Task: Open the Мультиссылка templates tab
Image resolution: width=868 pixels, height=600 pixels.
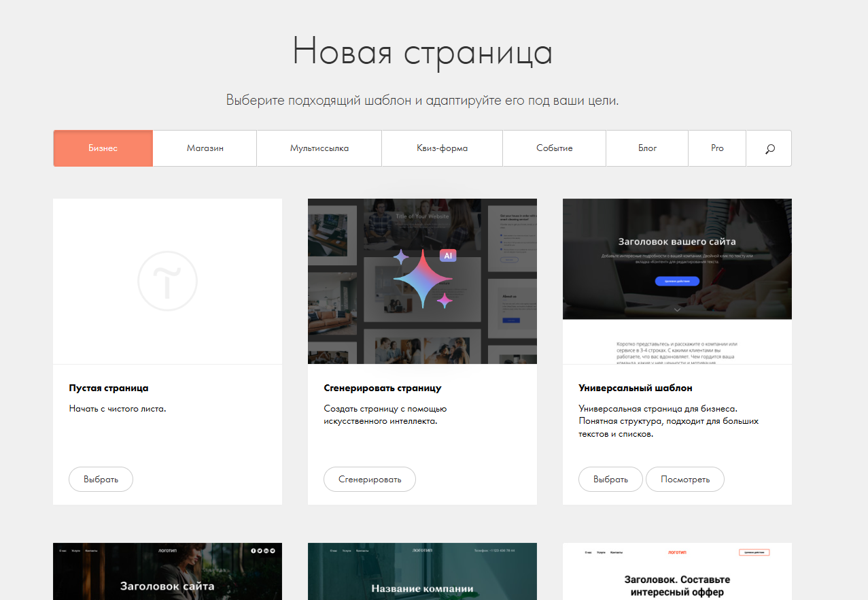Action: (319, 148)
